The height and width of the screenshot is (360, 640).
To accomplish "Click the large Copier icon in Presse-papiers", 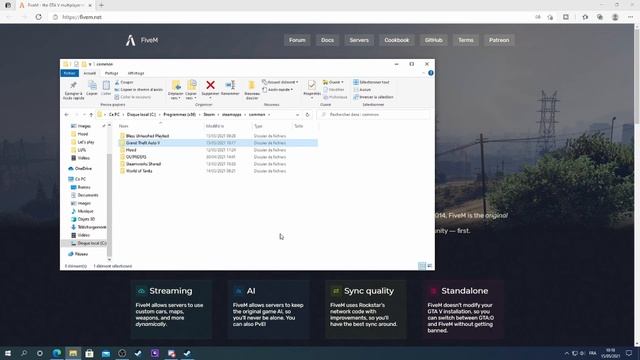I will 92,86.
